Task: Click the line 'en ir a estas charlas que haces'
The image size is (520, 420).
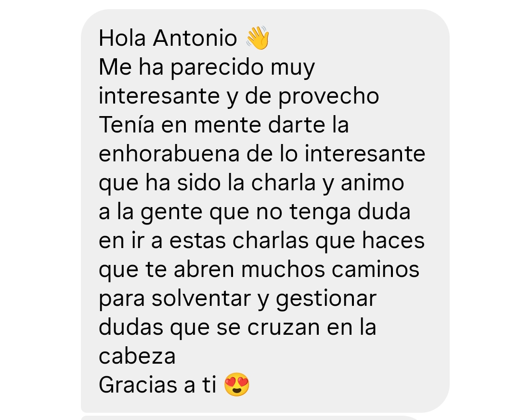Action: [x=261, y=240]
